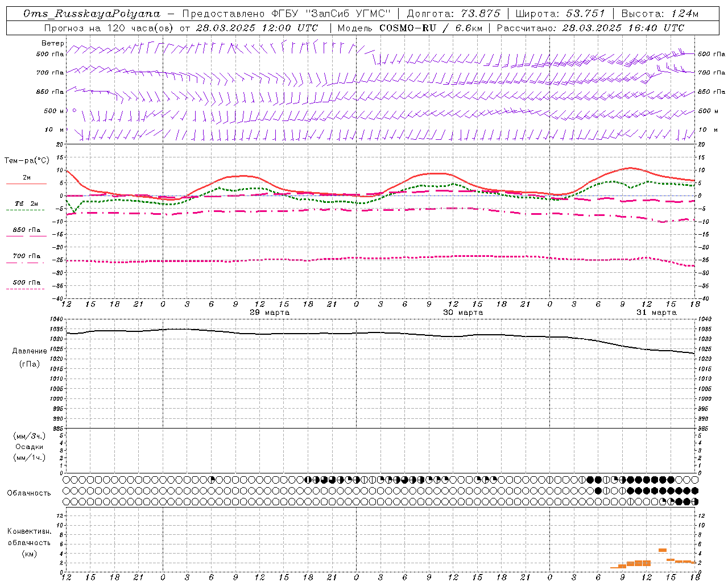Click the 20 value on right temperature axis
The image size is (728, 582).
[702, 144]
